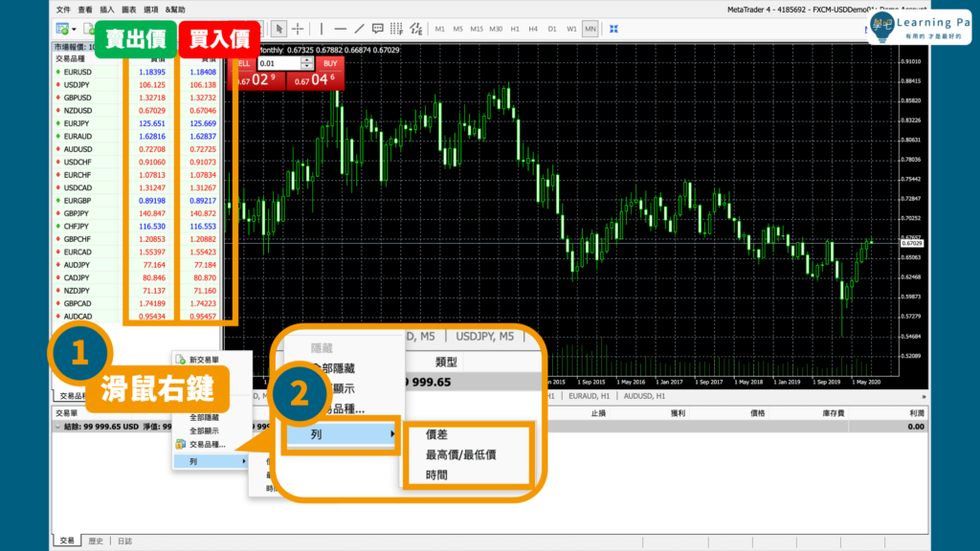
Task: Click the BUY button on chart
Action: coord(330,63)
